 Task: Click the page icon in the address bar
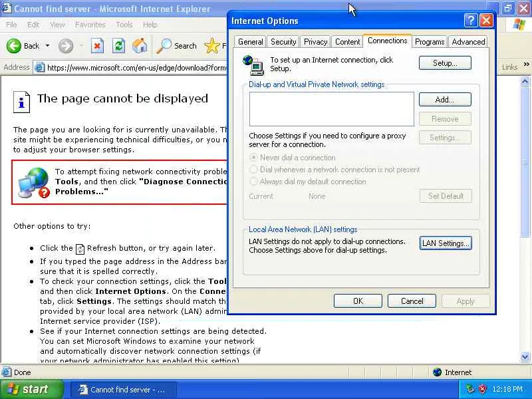tap(40, 68)
